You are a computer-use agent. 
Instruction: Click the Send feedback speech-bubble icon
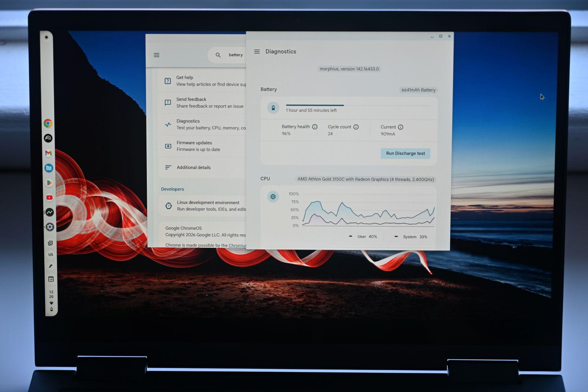coord(168,103)
